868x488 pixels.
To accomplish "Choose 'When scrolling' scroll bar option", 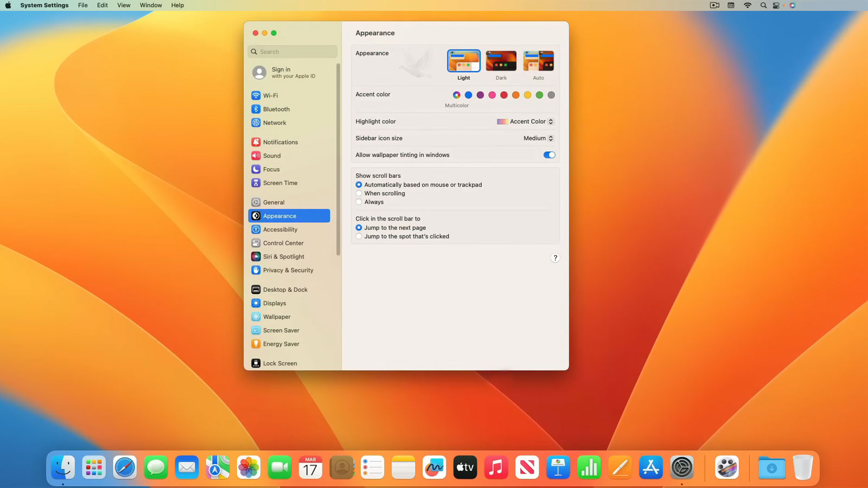I will (359, 194).
